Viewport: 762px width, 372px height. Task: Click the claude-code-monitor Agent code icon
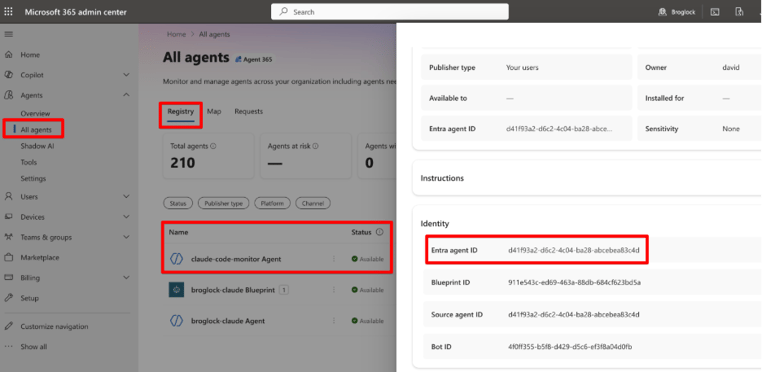click(176, 259)
